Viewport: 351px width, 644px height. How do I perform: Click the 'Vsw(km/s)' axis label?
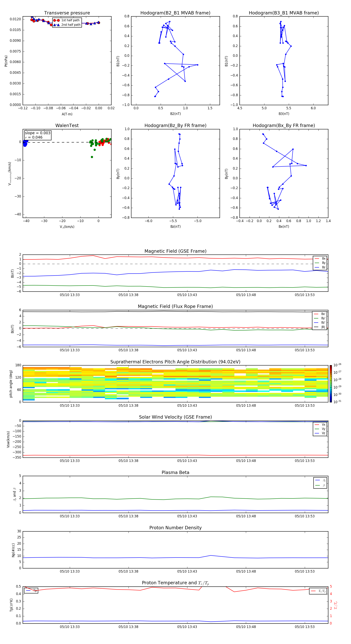[8, 439]
